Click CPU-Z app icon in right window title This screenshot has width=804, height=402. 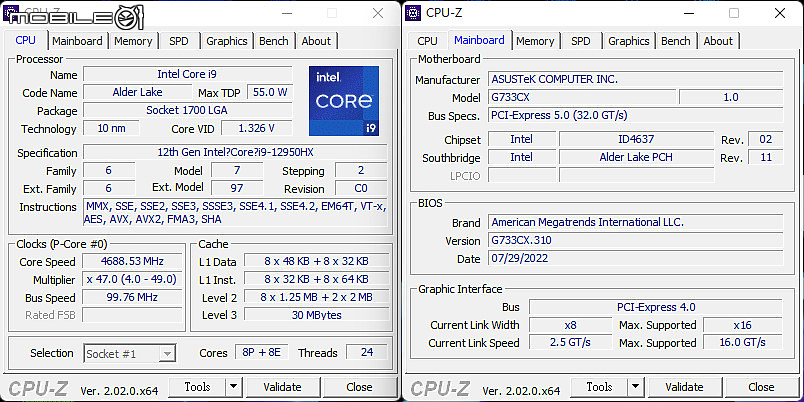click(x=413, y=13)
